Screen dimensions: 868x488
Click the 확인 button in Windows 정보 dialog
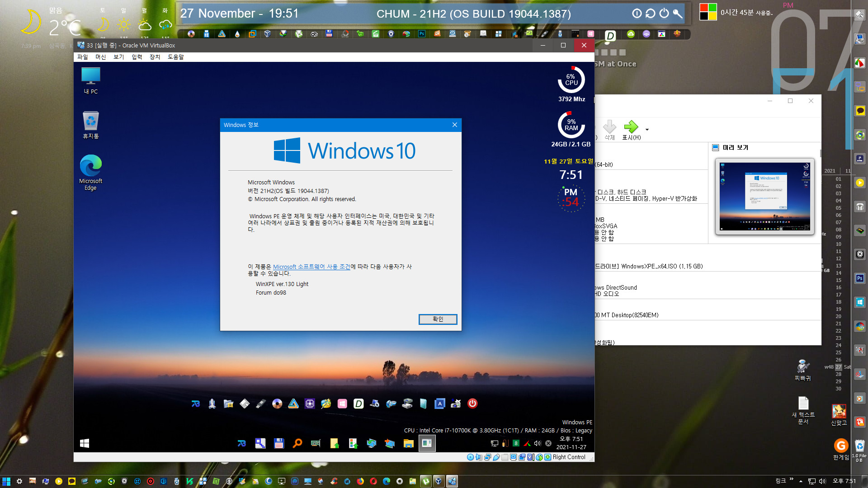pos(438,319)
